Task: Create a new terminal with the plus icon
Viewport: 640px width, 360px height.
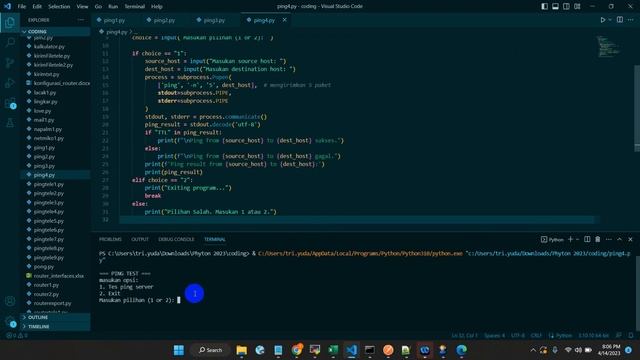Action: [x=570, y=239]
